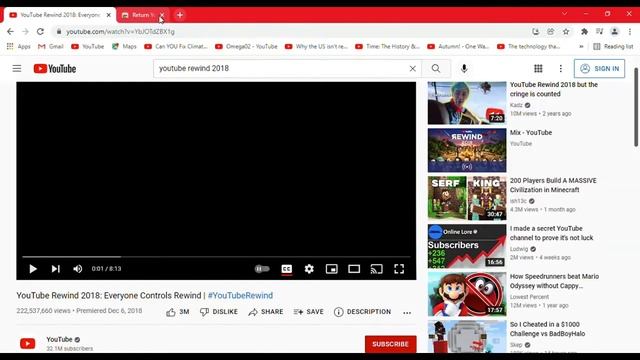Open more actions ellipsis under video

pyautogui.click(x=407, y=313)
